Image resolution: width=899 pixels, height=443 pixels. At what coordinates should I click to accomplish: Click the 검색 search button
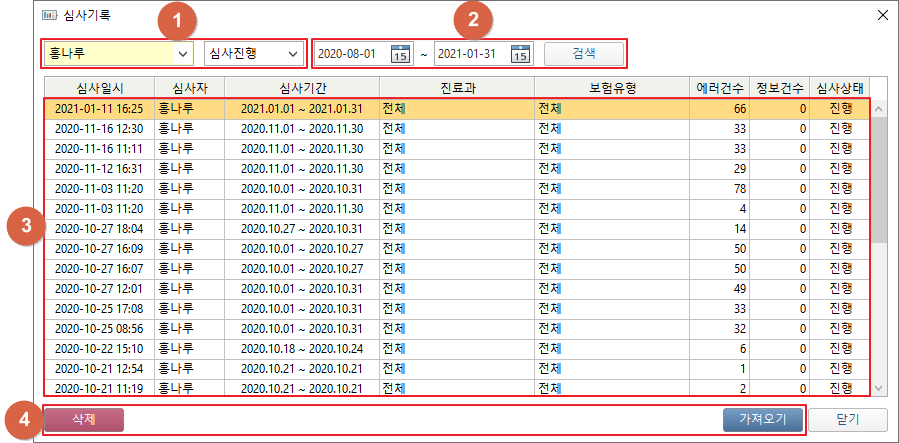coord(583,54)
